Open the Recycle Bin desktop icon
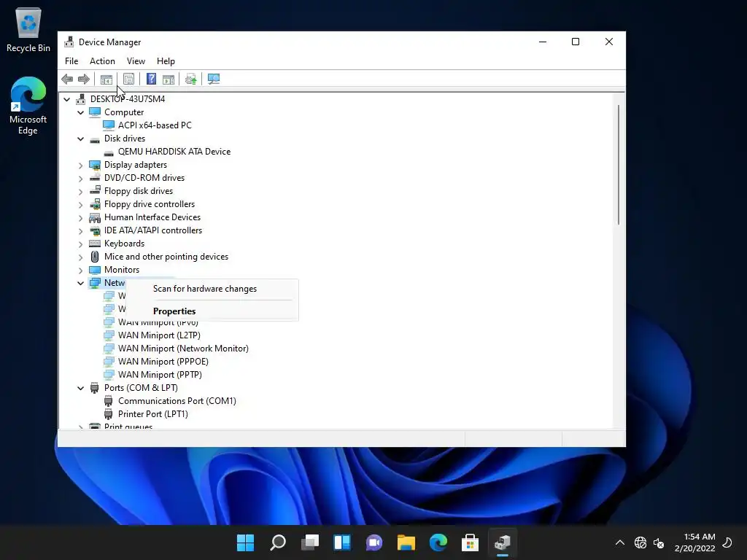Screen dimensions: 747x560 (x=28, y=29)
